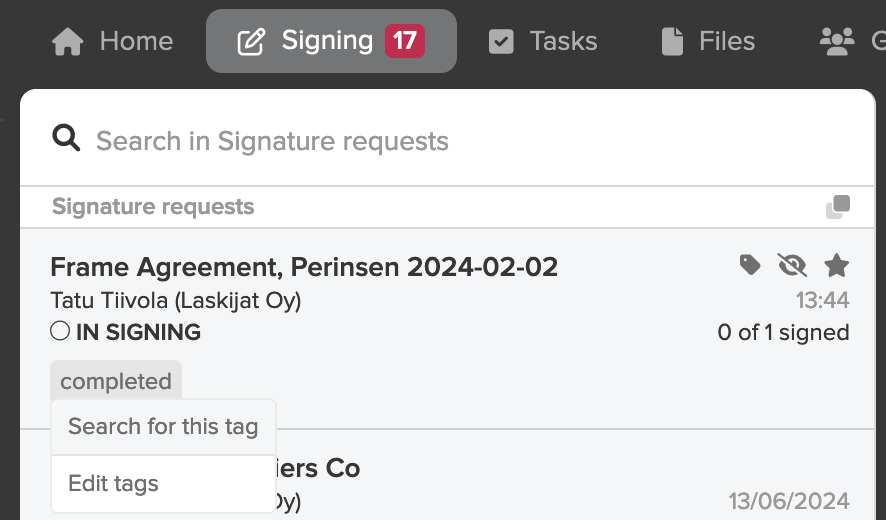Click the 'completed' tag chip
This screenshot has height=520, width=886.
click(x=116, y=381)
